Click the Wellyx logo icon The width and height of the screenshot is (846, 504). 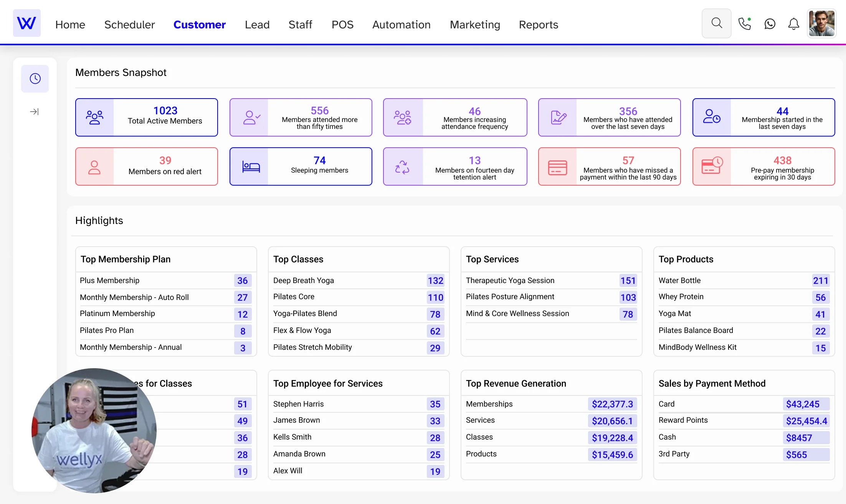26,23
